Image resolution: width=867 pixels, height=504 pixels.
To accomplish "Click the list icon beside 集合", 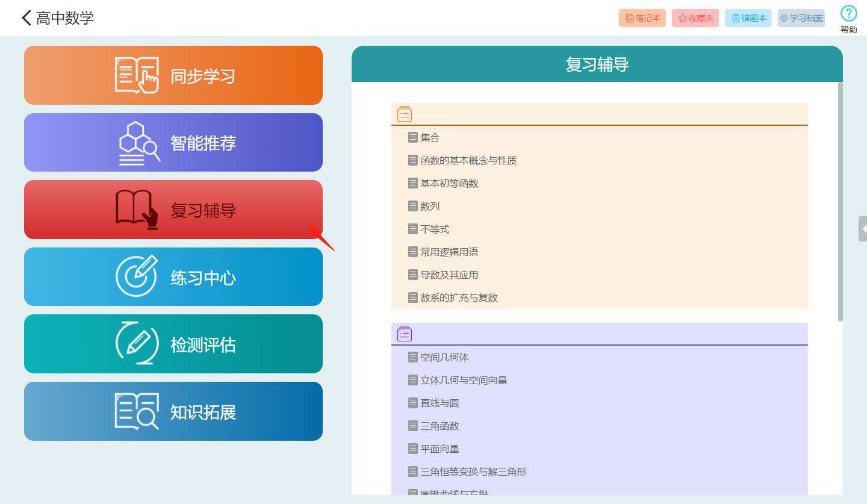I will 413,137.
